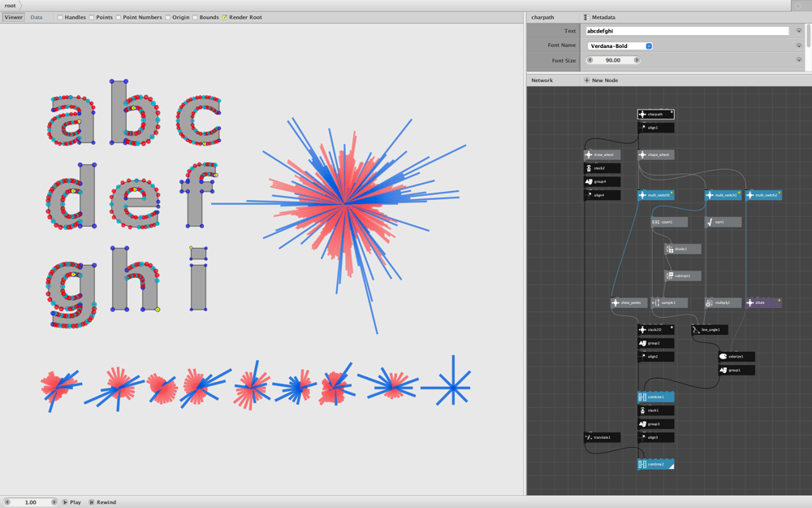Open the Font Size port options menu
This screenshot has width=812, height=508.
point(799,60)
